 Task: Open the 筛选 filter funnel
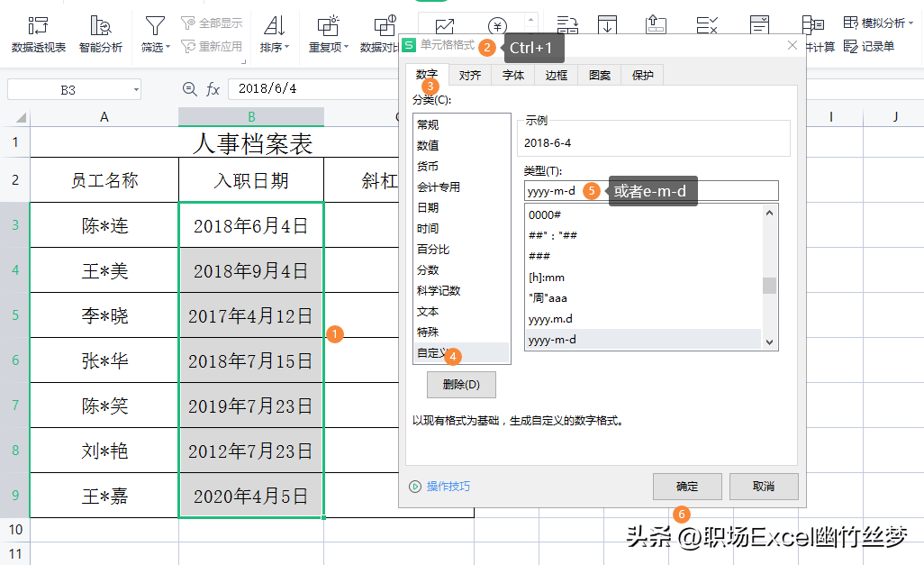155,34
